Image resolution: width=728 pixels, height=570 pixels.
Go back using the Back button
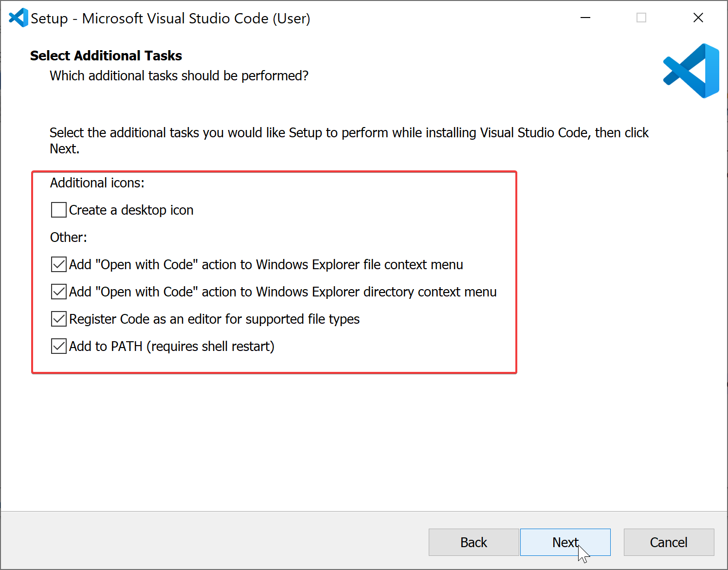point(473,542)
